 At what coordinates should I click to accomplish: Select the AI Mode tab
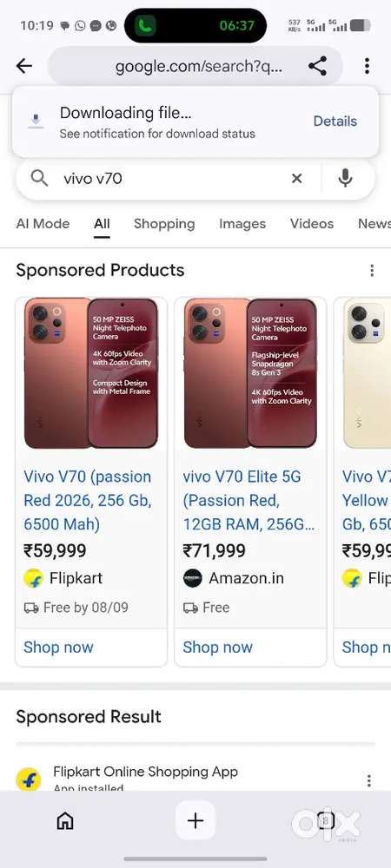(43, 224)
